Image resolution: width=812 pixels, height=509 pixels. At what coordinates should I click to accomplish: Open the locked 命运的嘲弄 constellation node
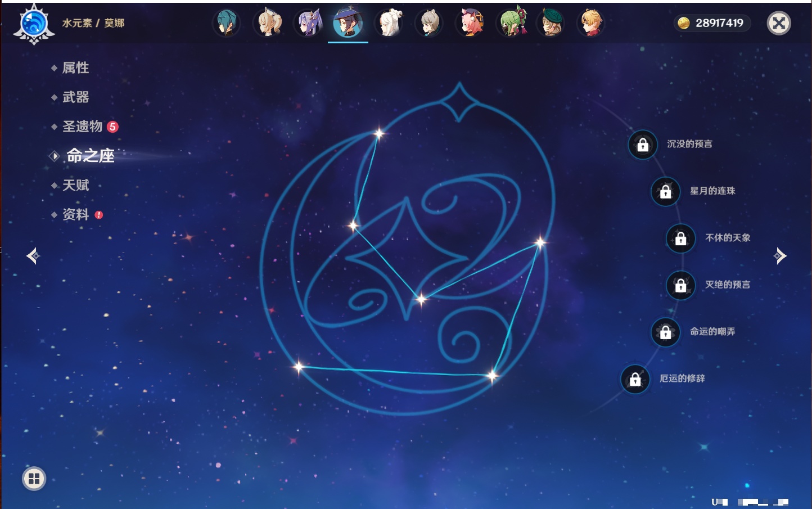pyautogui.click(x=666, y=332)
